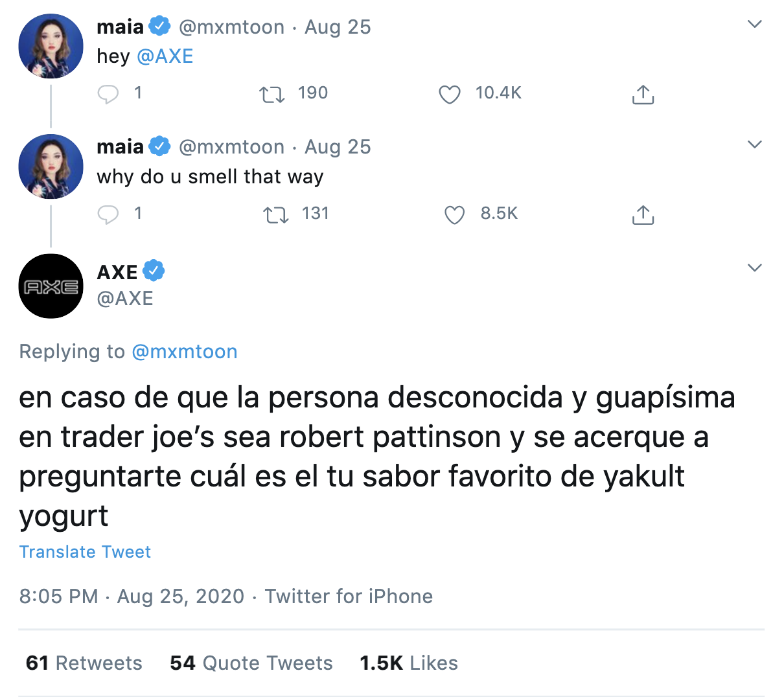This screenshot has height=697, width=784.
Task: Reply to "why do u smell that way" tweet
Action: click(108, 214)
